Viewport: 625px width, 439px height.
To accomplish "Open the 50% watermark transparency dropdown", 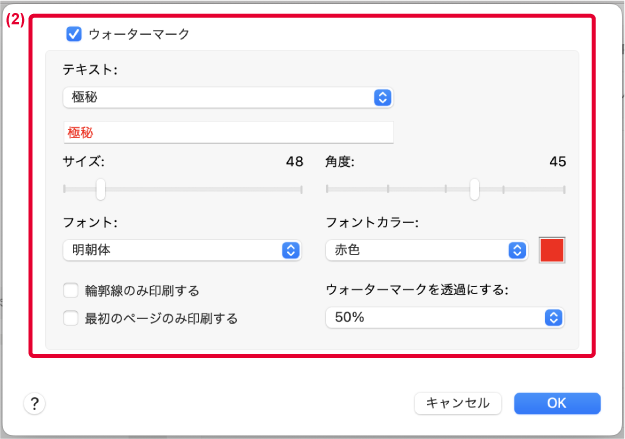I will click(x=445, y=318).
